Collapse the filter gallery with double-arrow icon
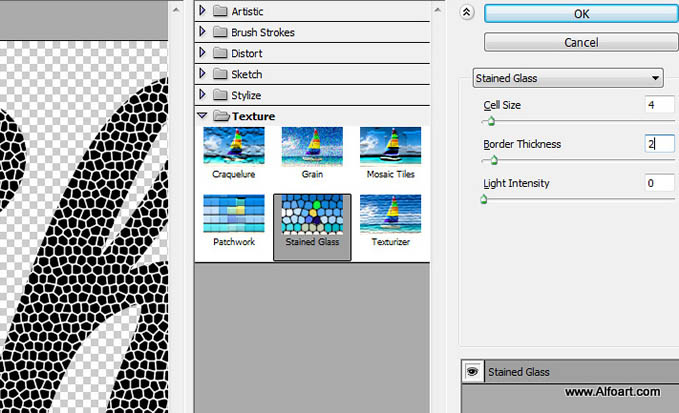 [467, 13]
